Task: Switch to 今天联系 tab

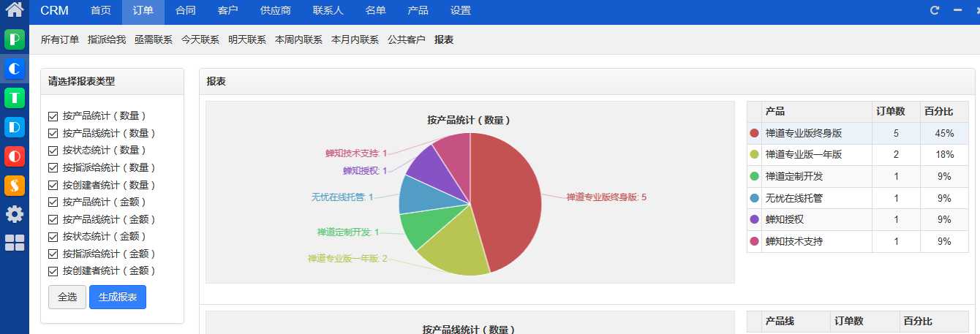Action: [x=200, y=40]
